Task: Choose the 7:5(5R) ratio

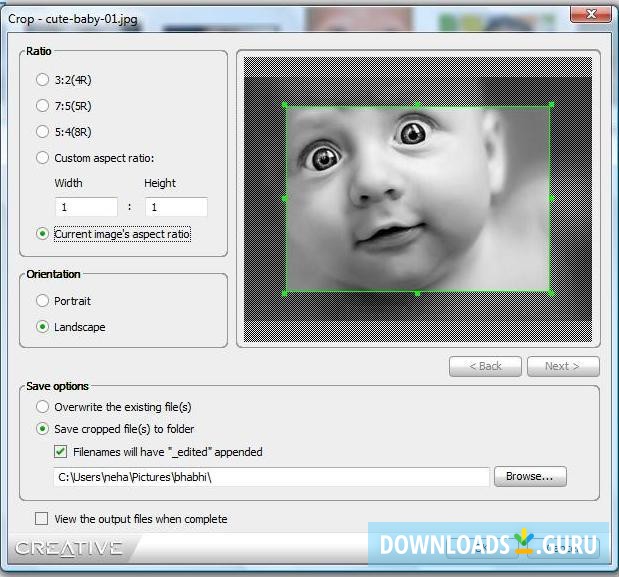Action: point(42,105)
